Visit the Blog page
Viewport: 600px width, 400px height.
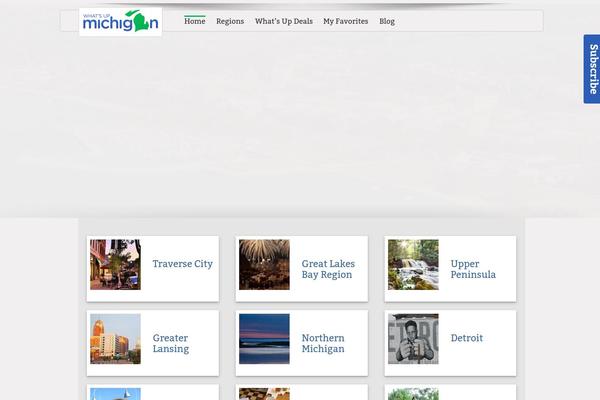(387, 21)
